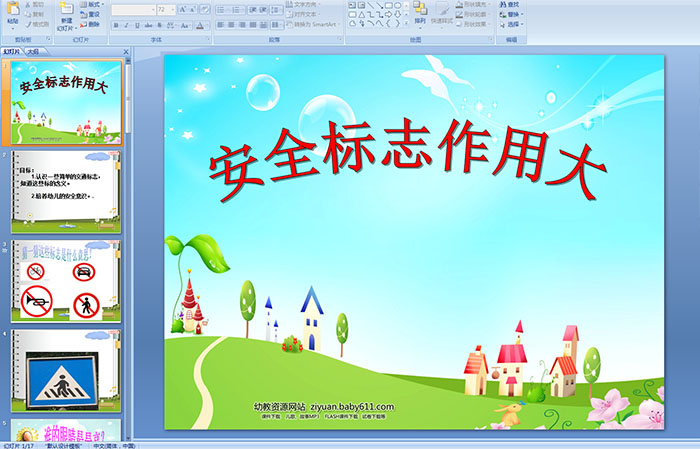Select the Format Painter brush
700x449 pixels.
tap(28, 24)
